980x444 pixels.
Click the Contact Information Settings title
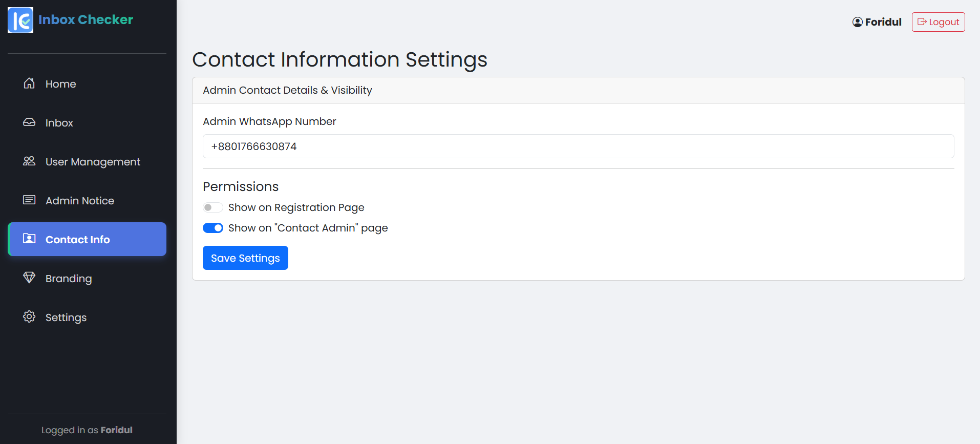[x=339, y=59]
